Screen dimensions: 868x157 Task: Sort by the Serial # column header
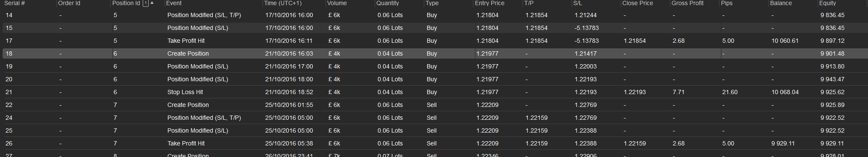(15, 3)
